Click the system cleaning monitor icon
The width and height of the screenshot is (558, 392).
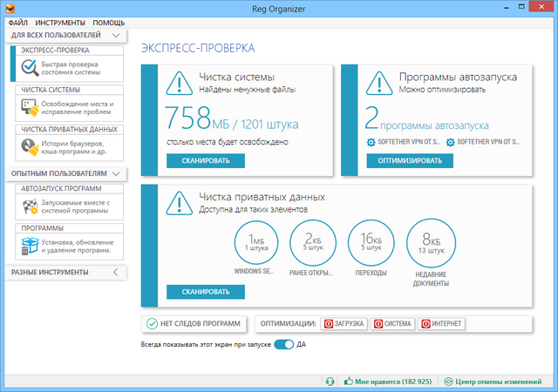pos(30,107)
